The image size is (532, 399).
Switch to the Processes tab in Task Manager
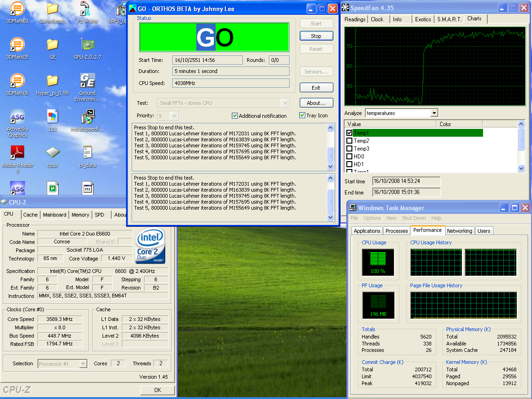coord(397,231)
